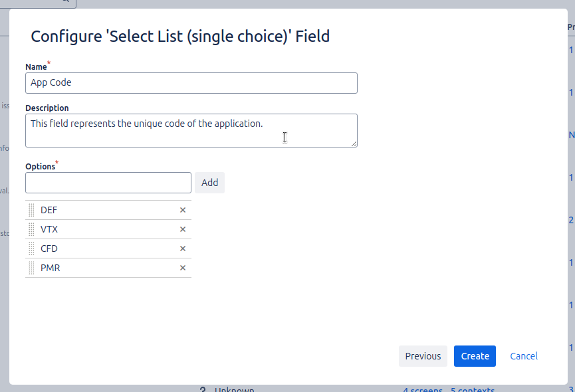Delete the PMR option

coord(183,268)
